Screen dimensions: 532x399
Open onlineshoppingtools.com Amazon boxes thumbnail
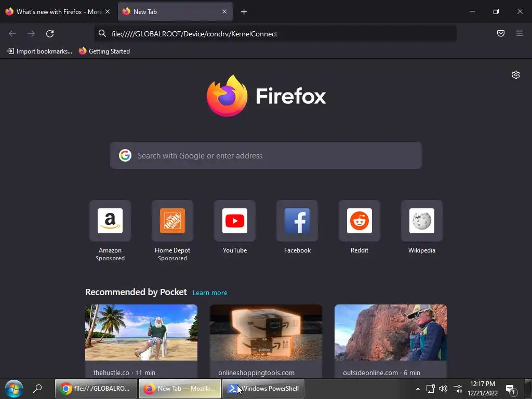266,332
